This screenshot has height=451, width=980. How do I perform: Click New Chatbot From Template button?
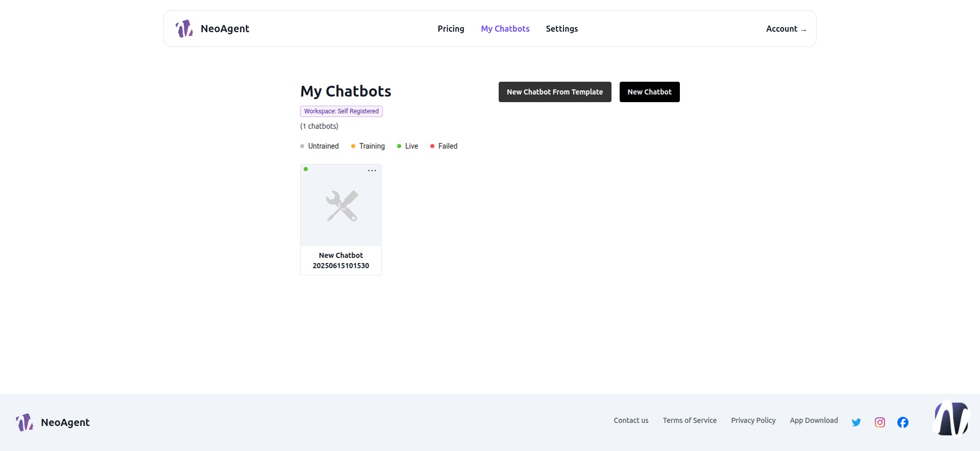pyautogui.click(x=555, y=92)
